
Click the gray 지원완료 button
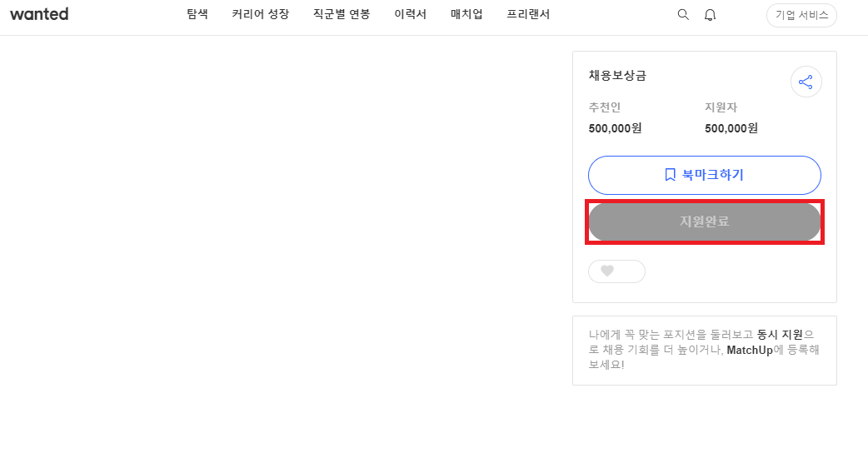(704, 222)
